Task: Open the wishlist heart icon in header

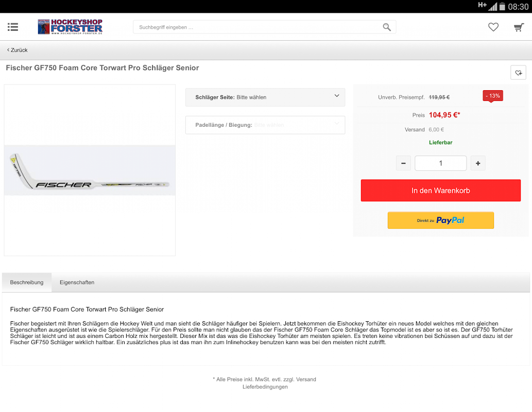Action: 493,27
